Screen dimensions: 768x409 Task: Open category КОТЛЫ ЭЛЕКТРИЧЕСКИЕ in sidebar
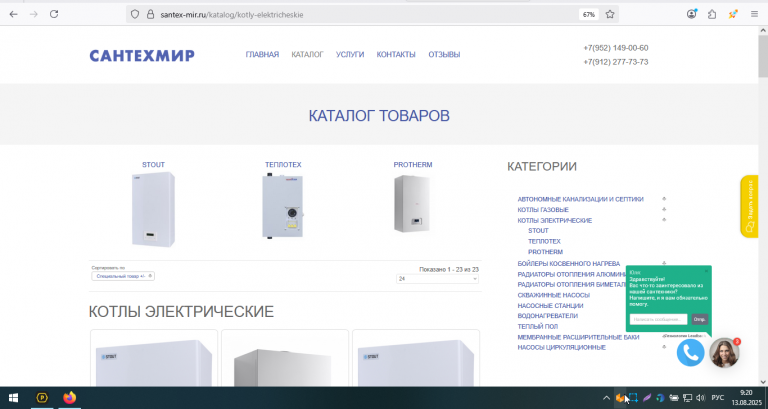point(555,220)
